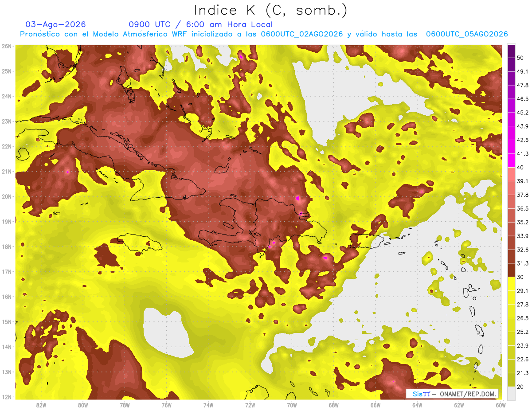Viewport: 532px width, 411px height.
Task: Click the '78W' longitude label
Action: (125, 405)
